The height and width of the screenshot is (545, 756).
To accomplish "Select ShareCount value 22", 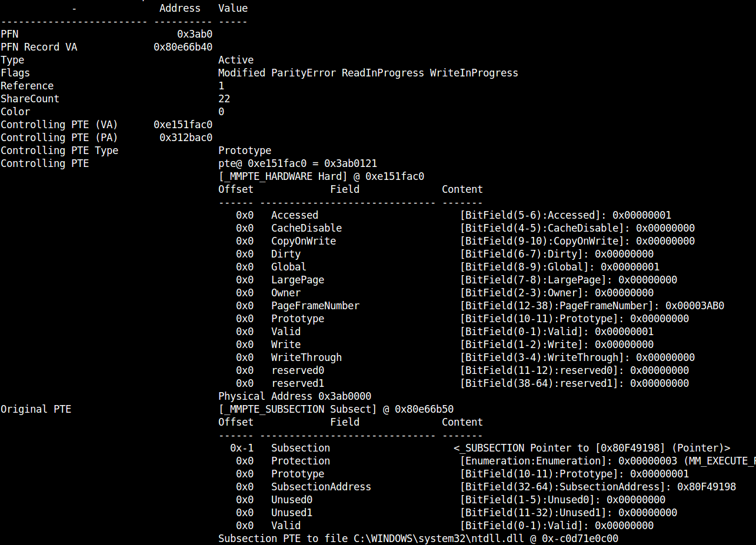I will pos(224,99).
